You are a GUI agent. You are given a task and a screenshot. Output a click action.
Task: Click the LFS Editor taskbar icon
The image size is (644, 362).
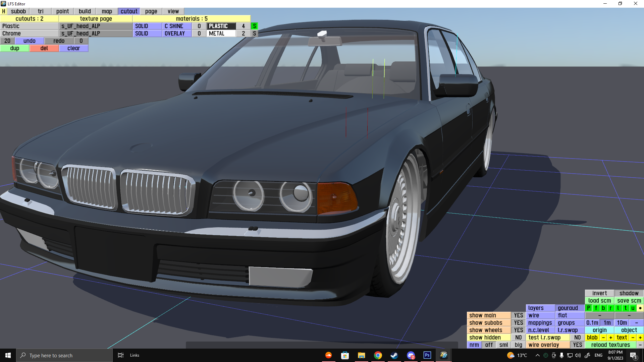click(x=443, y=355)
